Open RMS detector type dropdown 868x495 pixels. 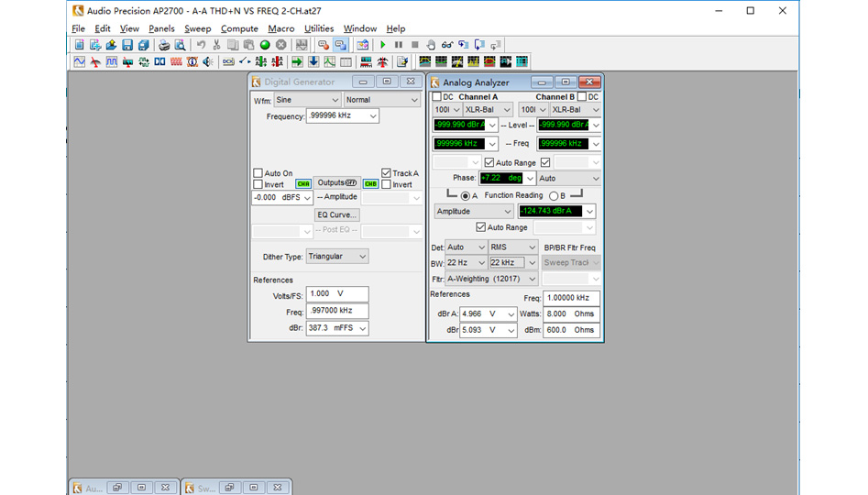[513, 247]
